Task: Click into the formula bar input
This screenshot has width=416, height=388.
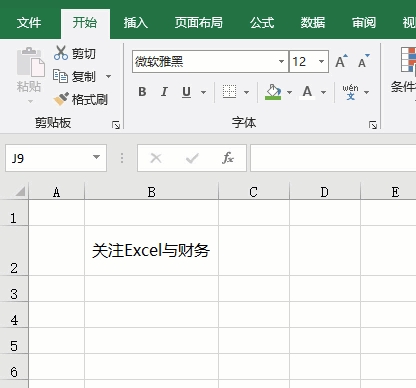Action: click(333, 158)
